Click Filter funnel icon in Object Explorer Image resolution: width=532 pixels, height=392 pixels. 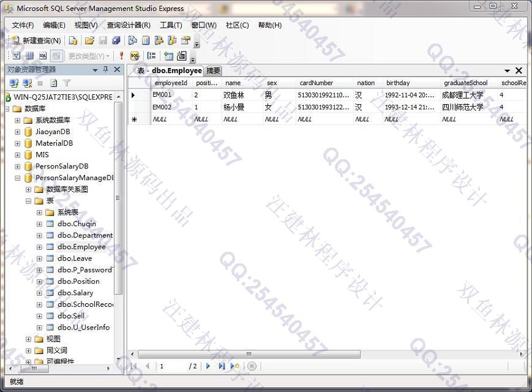[67, 83]
